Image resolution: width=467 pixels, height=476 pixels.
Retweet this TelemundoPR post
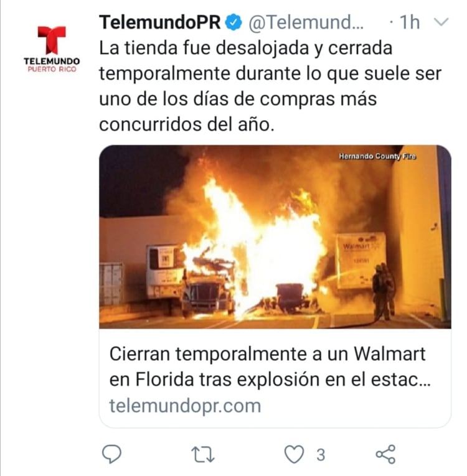[x=203, y=454]
